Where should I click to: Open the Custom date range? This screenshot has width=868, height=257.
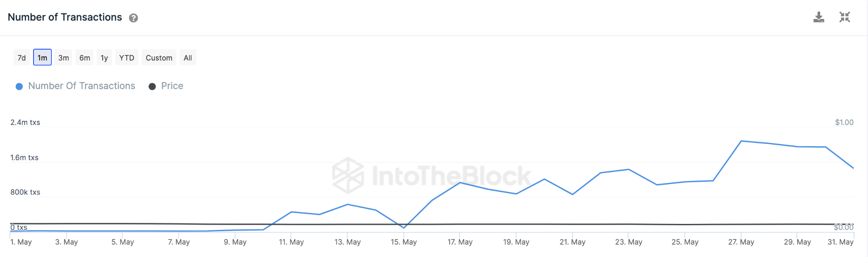point(159,58)
